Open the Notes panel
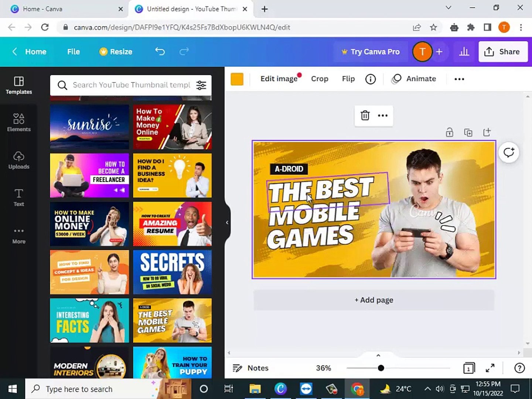This screenshot has width=532, height=399. tap(250, 368)
